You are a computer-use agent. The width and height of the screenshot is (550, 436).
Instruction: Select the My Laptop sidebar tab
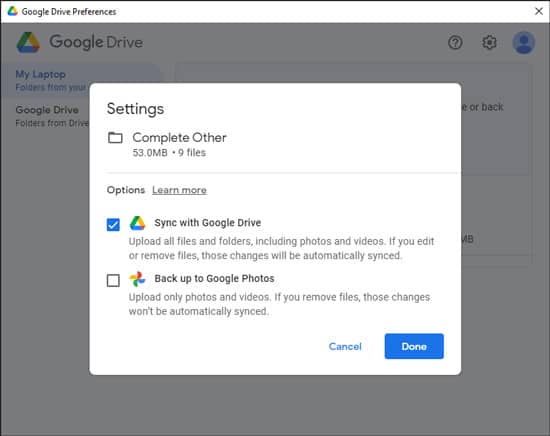pos(51,80)
